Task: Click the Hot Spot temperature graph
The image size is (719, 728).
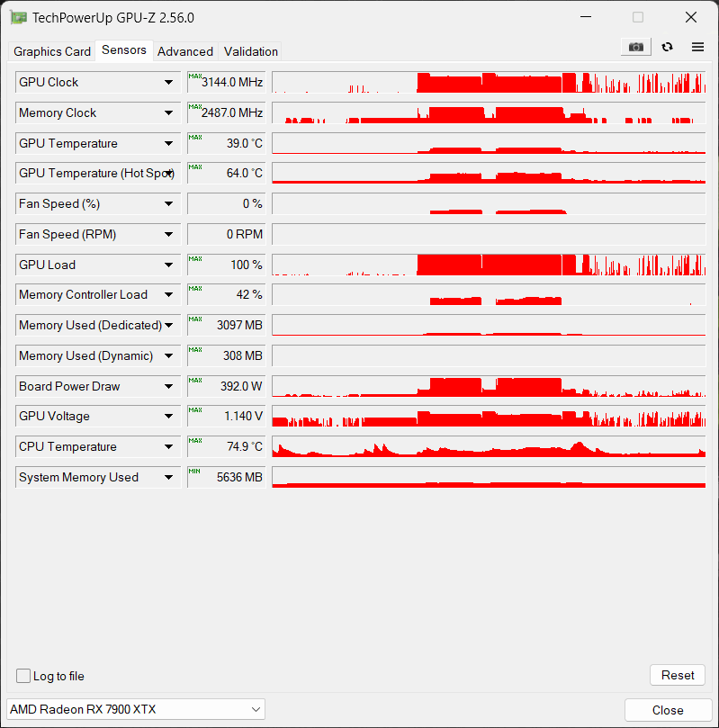Action: click(489, 173)
